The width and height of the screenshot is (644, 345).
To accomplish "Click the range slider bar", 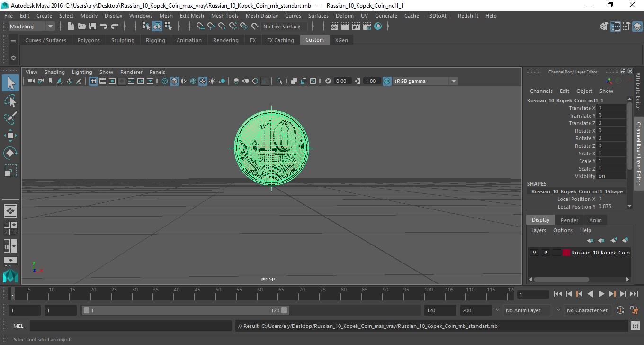I will tap(185, 310).
